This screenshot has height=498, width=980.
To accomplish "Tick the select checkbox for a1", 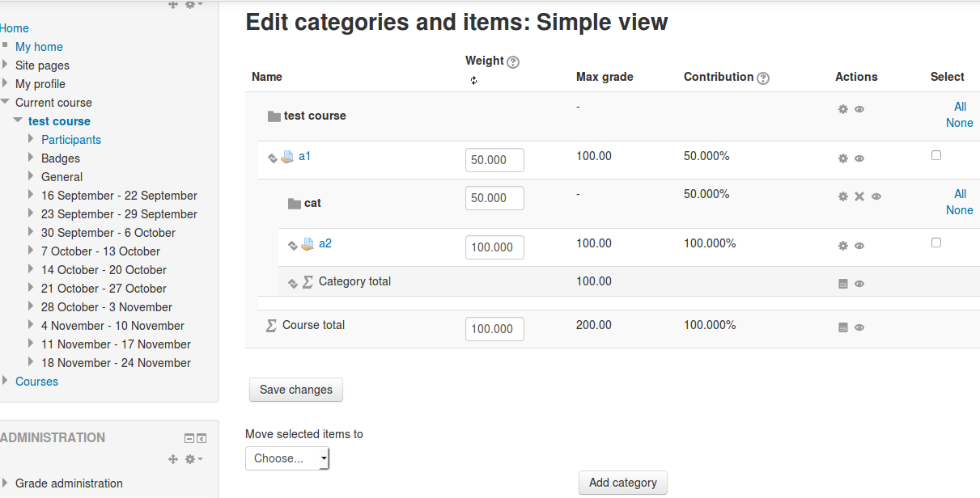I will 936,155.
